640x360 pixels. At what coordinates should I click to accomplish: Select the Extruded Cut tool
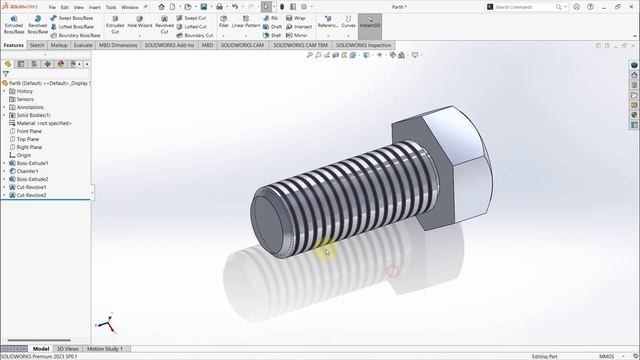[x=115, y=25]
